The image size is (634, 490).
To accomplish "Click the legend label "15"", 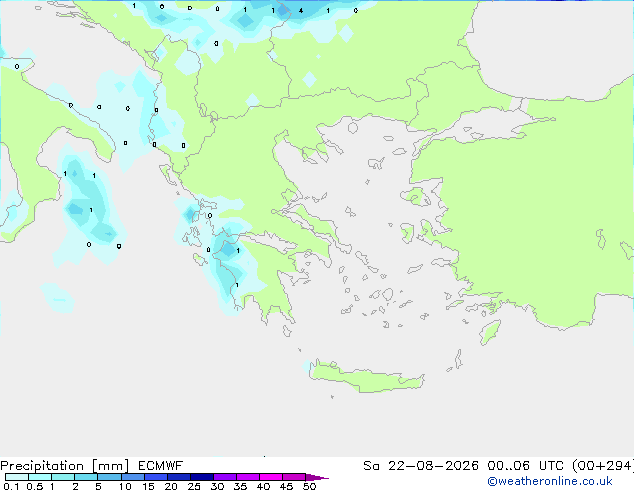I will (148, 486).
